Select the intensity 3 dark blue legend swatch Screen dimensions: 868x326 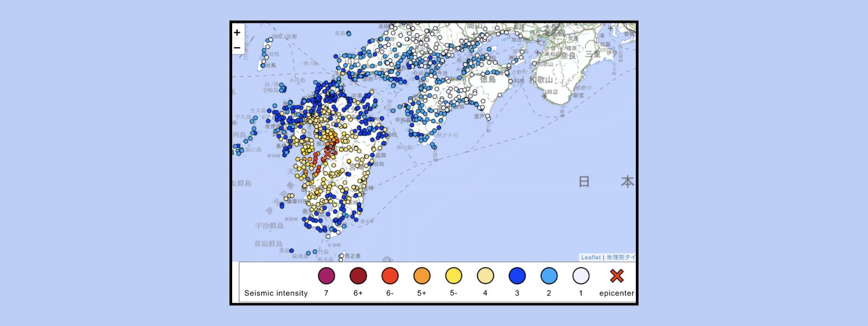tap(517, 276)
